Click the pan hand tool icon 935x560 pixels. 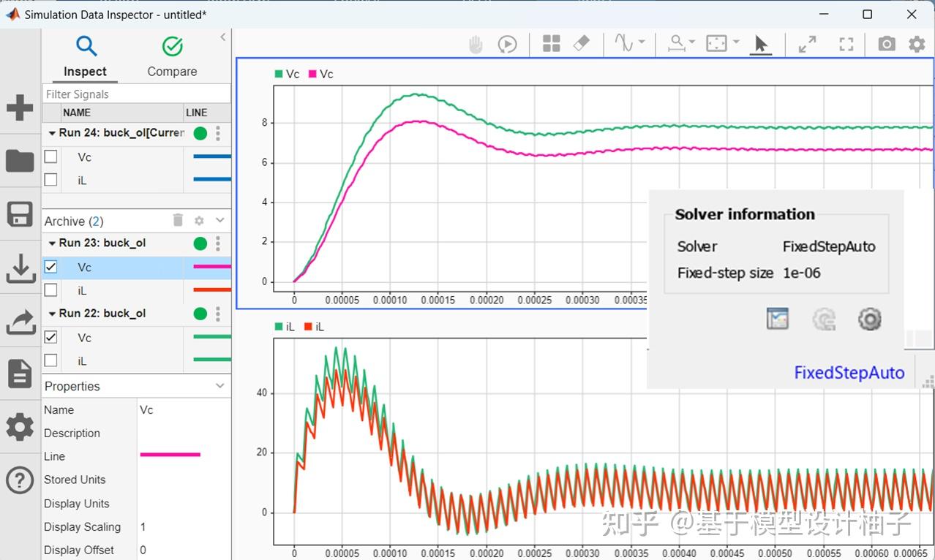pyautogui.click(x=476, y=45)
